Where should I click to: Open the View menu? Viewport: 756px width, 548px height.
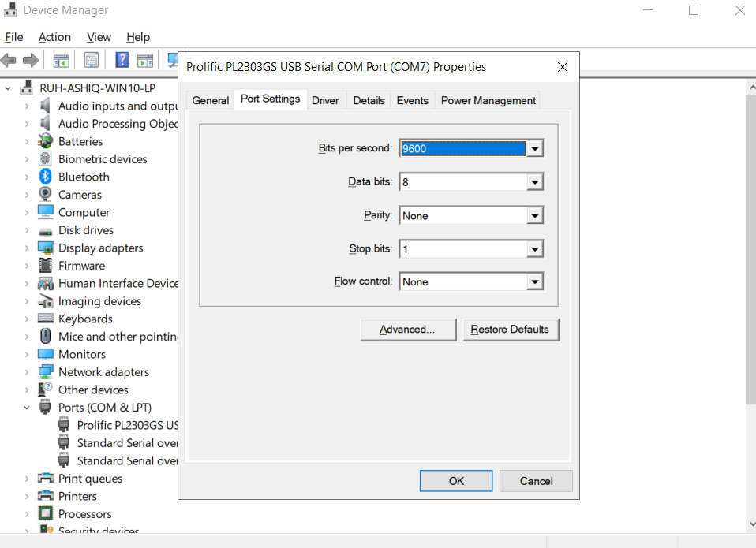[x=99, y=37]
